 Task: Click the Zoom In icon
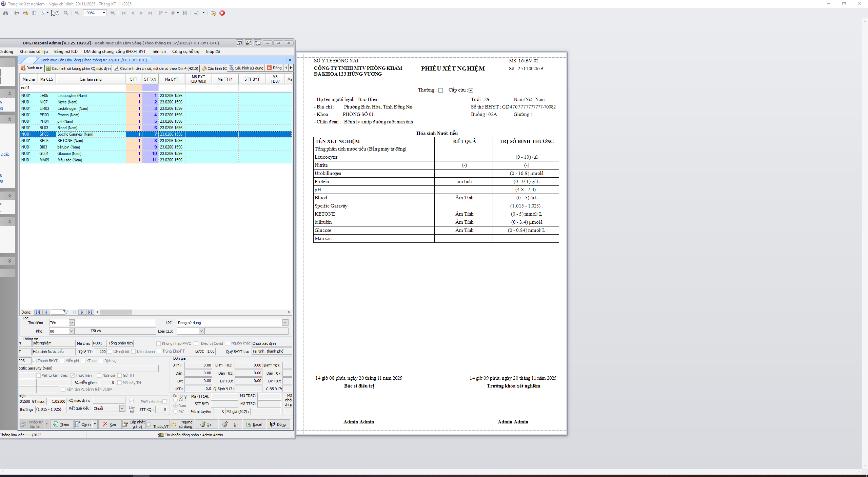pos(113,13)
